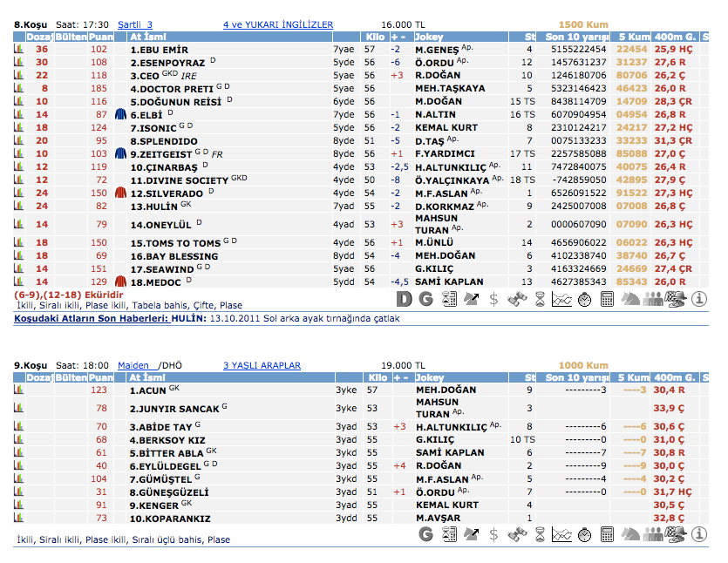728x563 pixels.
Task: Open the 4 ve YUKARI İNGİLİZLER link
Action: tap(278, 24)
